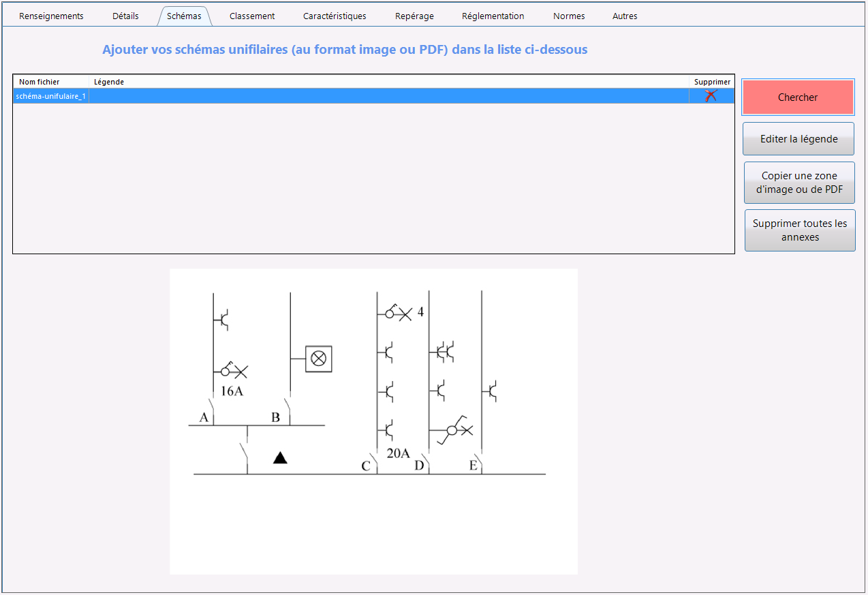Viewport: 868px width, 595px height.
Task: Click the Nom fichier column header
Action: [40, 82]
